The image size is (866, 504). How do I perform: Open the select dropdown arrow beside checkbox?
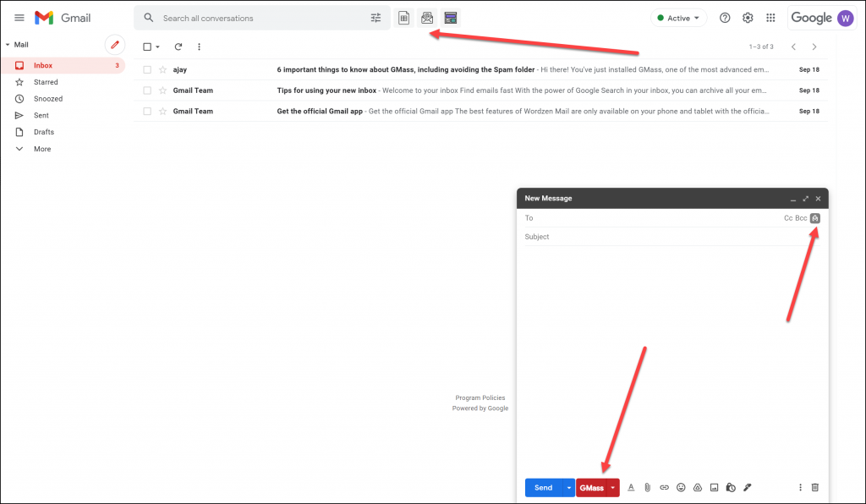pyautogui.click(x=157, y=47)
